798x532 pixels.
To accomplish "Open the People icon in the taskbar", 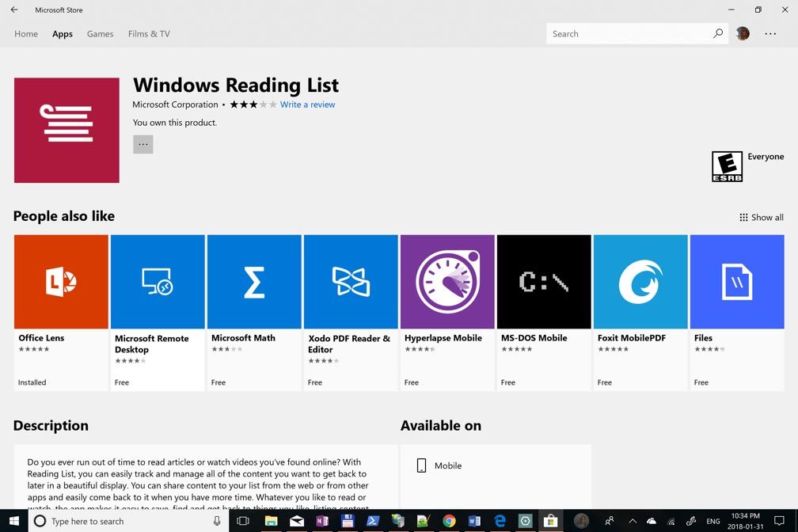I will pyautogui.click(x=610, y=521).
